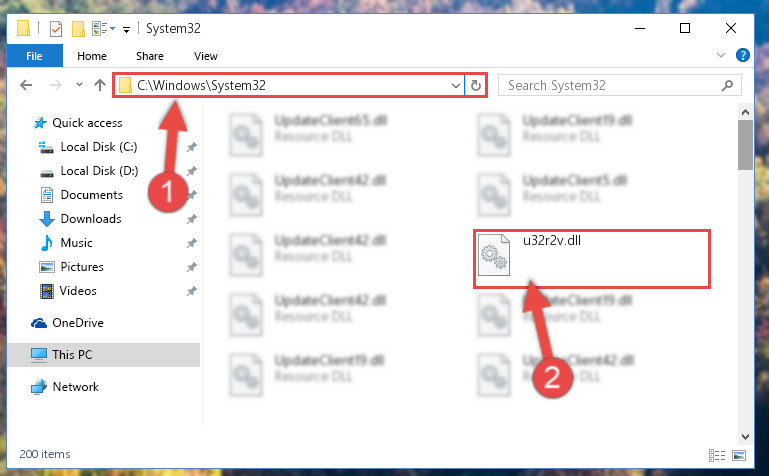Go back using the Back arrow
769x476 pixels.
click(x=26, y=85)
